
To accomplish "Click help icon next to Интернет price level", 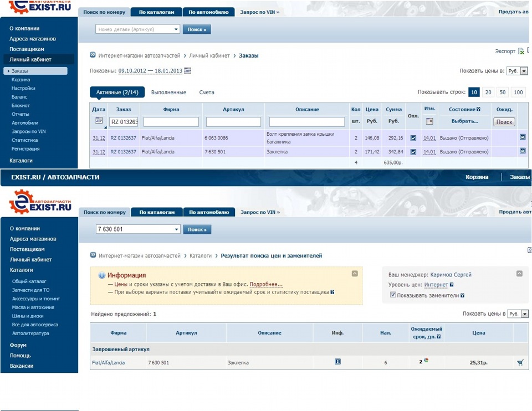I will tap(452, 285).
